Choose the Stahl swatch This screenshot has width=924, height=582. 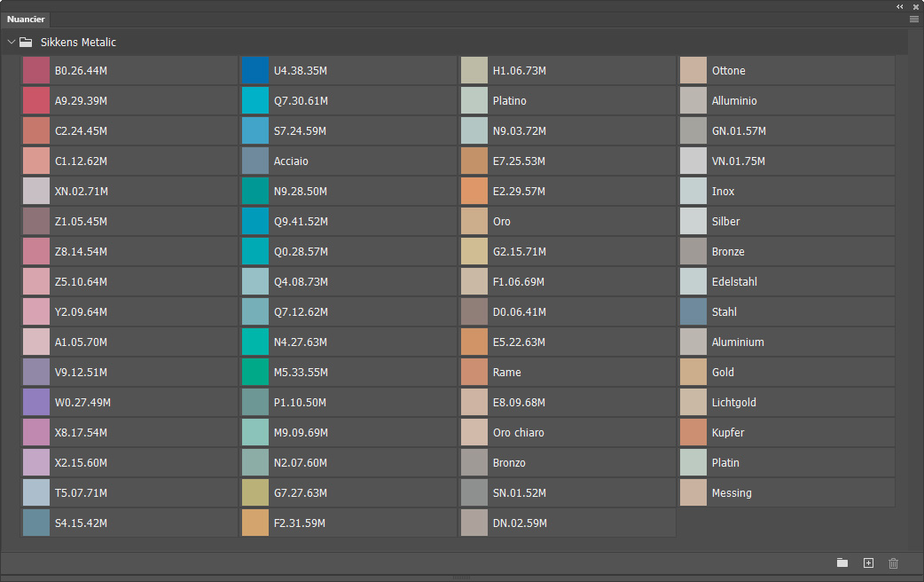coord(693,311)
